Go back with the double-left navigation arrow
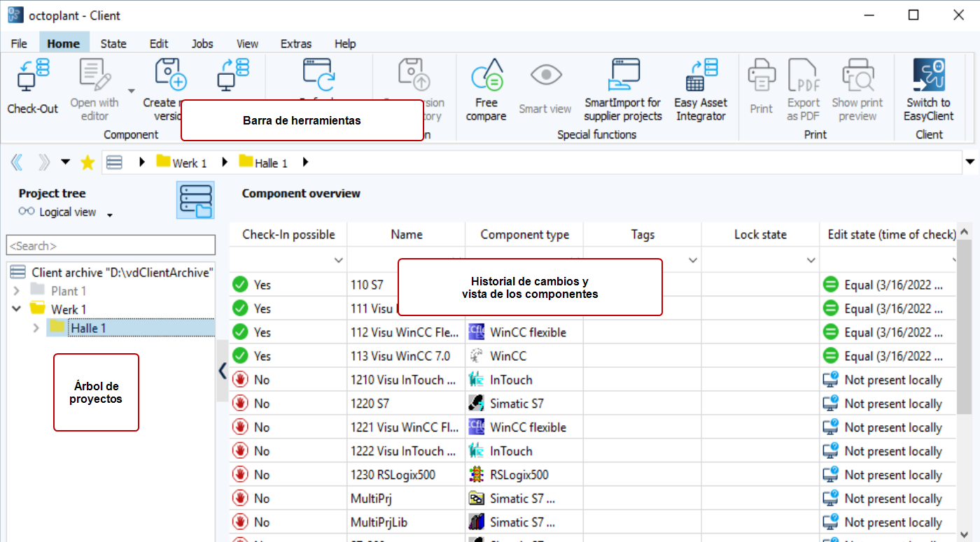This screenshot has width=980, height=542. click(17, 163)
